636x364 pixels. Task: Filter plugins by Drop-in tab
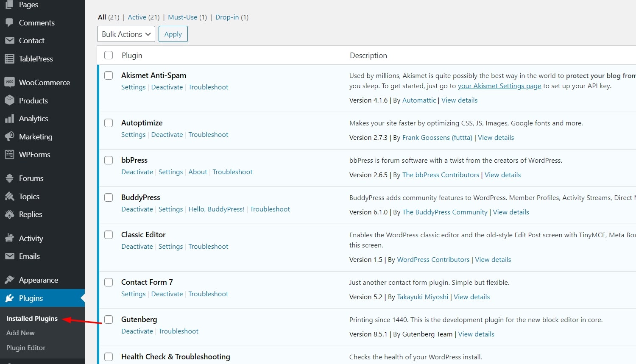point(227,17)
